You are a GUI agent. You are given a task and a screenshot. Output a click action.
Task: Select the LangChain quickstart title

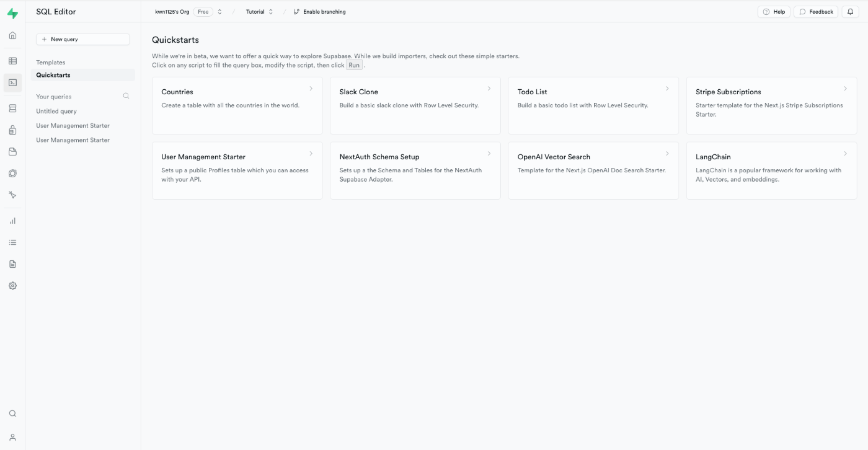click(x=713, y=157)
